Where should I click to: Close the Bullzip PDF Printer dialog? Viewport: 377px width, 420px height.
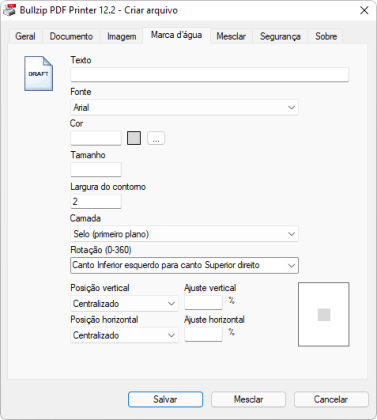point(364,10)
